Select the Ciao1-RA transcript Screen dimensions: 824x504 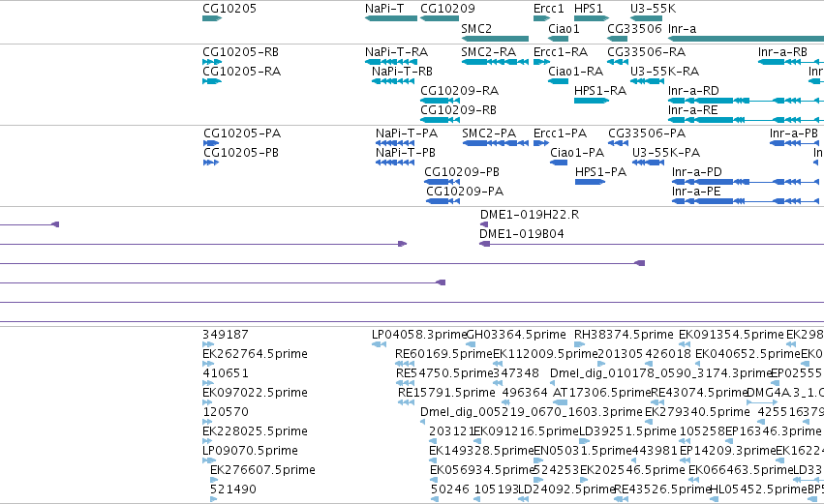pos(558,81)
